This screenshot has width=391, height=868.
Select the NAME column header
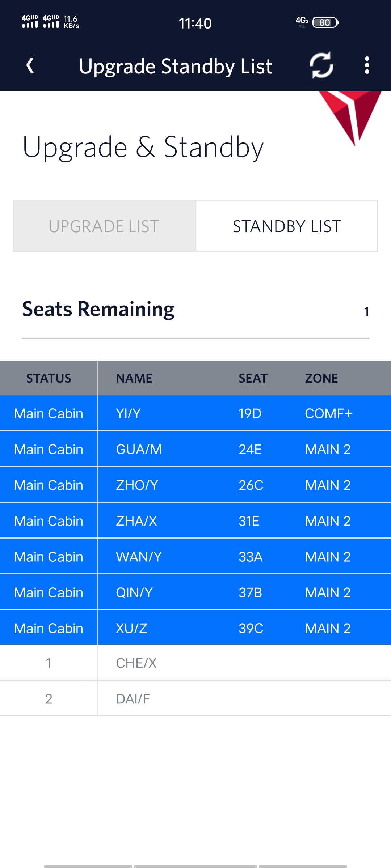134,378
